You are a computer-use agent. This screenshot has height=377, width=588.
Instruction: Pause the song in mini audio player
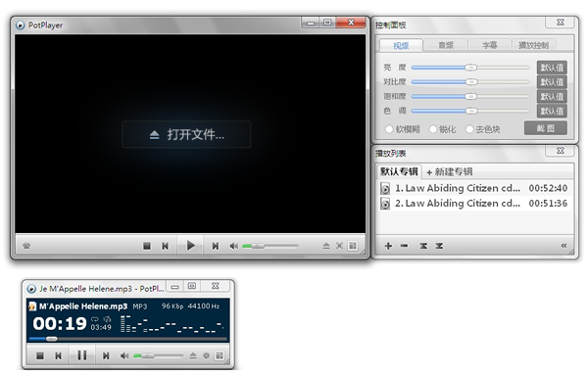click(x=81, y=354)
